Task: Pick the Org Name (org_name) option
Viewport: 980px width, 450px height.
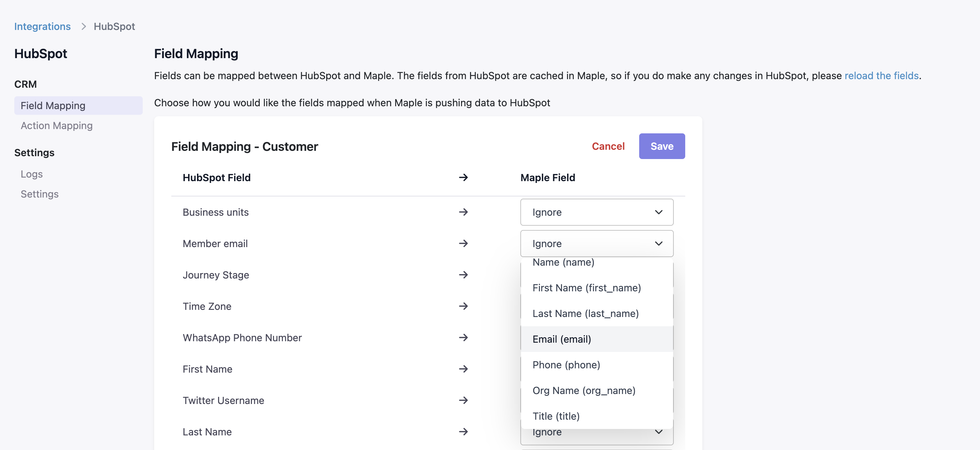Action: pyautogui.click(x=584, y=390)
